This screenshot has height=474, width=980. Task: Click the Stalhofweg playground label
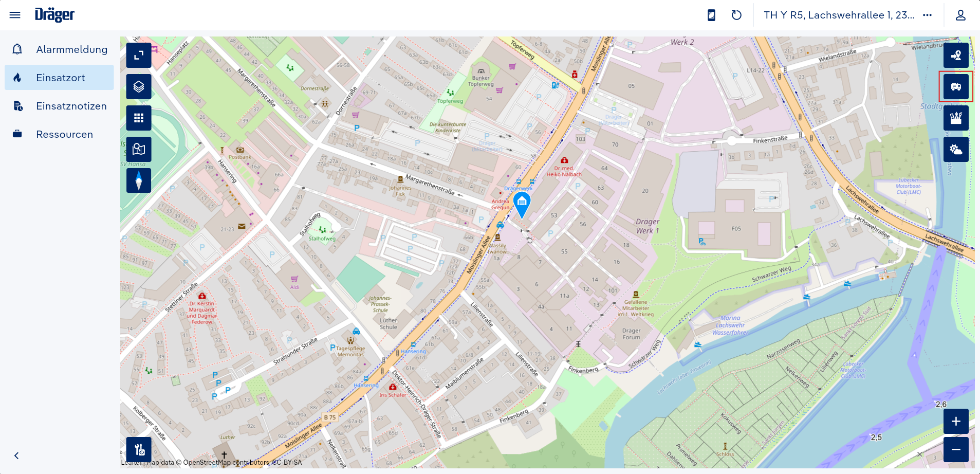coord(322,239)
